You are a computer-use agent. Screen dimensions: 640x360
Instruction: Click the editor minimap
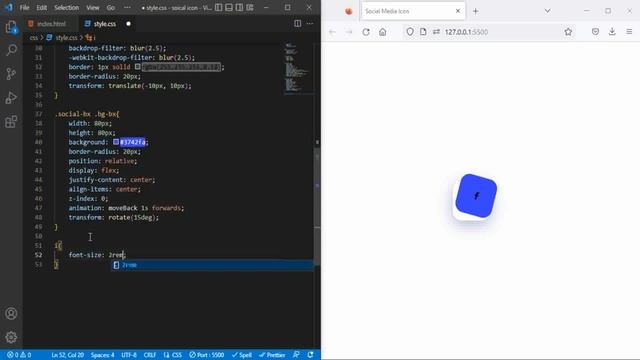[x=298, y=68]
